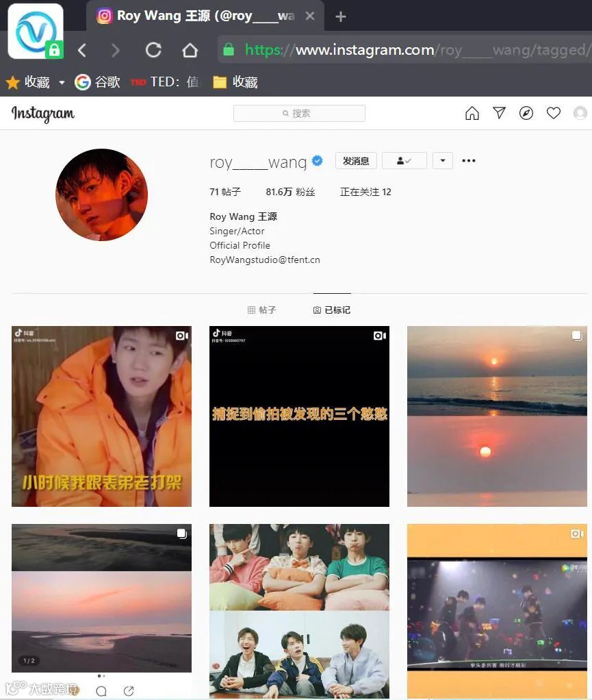This screenshot has width=592, height=700.
Task: Expand suggested accounts dropdown arrow
Action: (443, 161)
